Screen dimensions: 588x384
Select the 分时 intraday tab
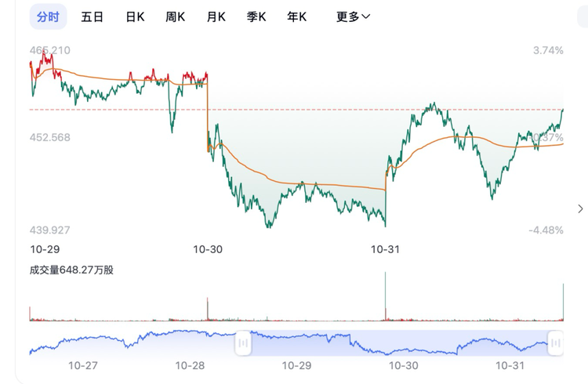(x=48, y=16)
